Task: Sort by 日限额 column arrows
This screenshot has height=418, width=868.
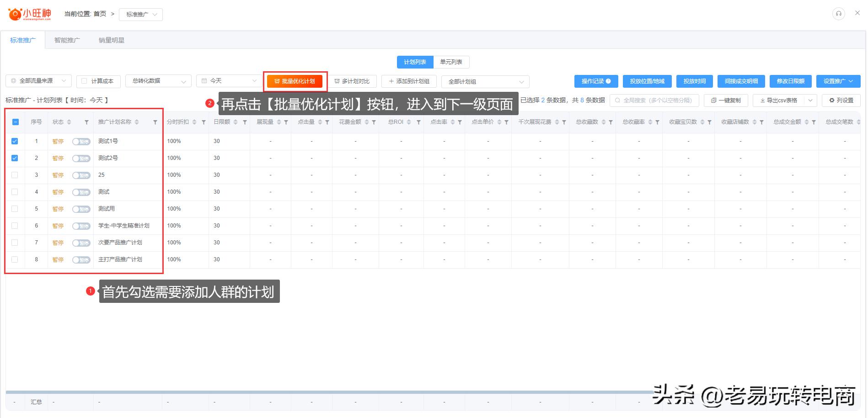Action: pos(236,122)
